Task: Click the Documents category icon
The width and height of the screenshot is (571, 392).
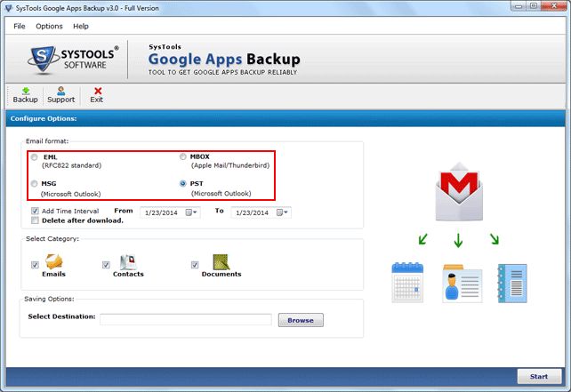Action: pyautogui.click(x=221, y=261)
